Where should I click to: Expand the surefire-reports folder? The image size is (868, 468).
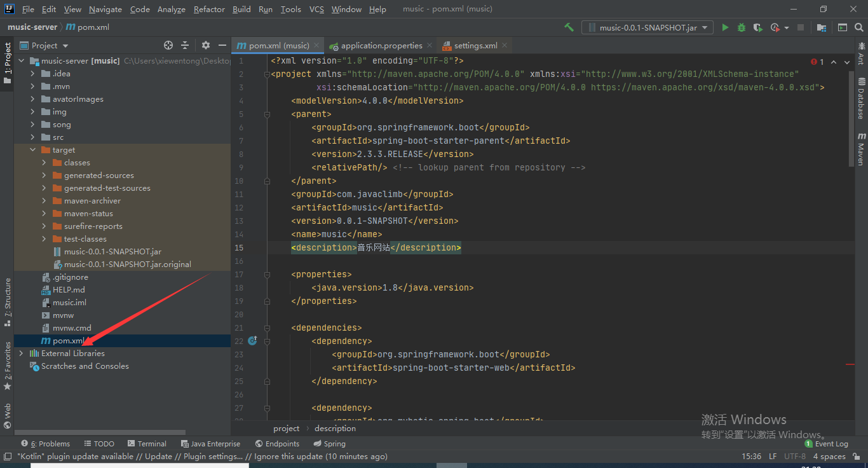[x=44, y=226]
